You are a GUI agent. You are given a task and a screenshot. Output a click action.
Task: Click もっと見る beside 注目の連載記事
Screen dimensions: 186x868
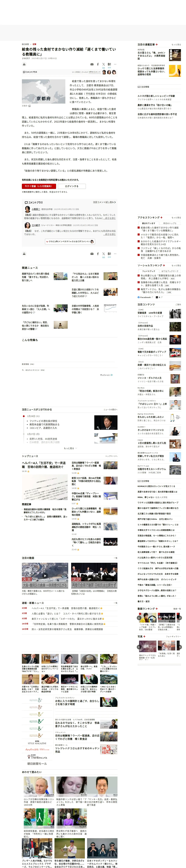tap(176, 44)
